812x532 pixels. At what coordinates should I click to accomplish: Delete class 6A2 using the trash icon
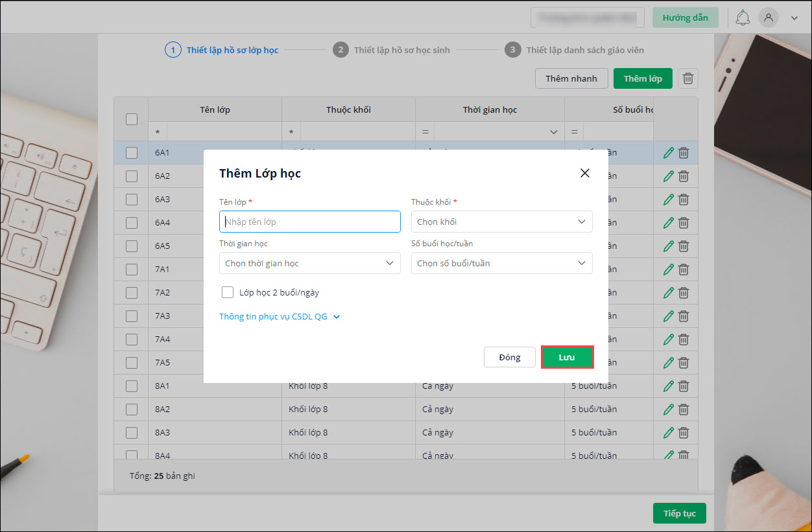pos(684,176)
